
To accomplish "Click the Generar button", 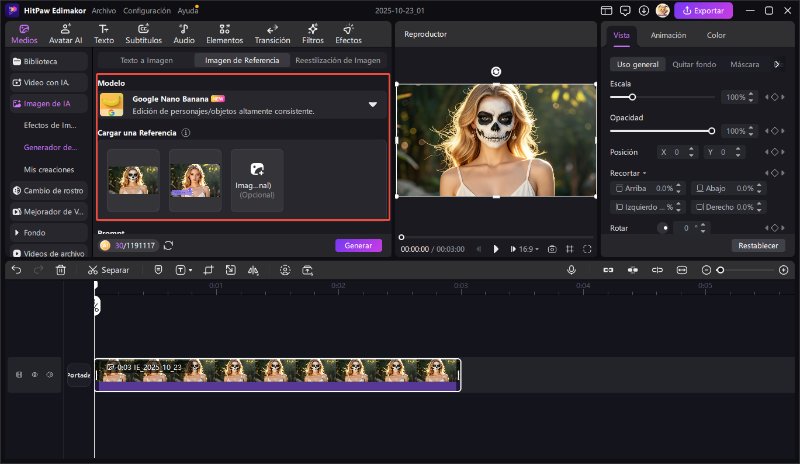I will pos(358,245).
